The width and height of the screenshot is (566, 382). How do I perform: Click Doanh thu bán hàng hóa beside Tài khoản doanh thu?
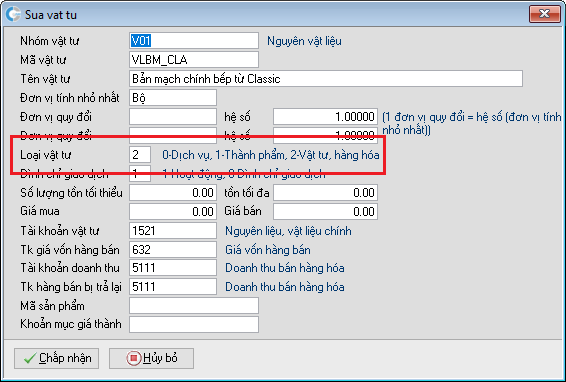(285, 268)
